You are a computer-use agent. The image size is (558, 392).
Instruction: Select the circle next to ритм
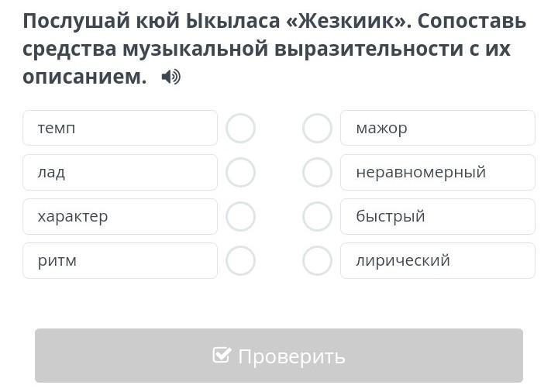tap(240, 261)
